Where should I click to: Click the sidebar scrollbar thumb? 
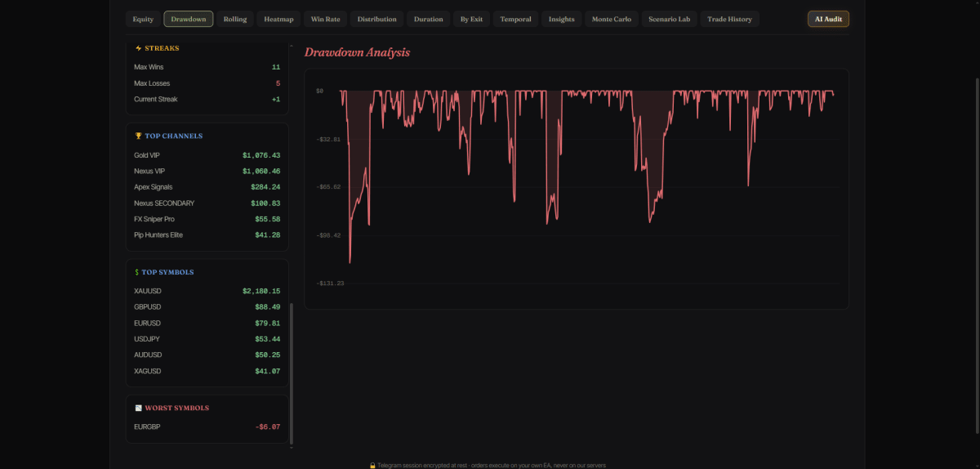tap(292, 374)
